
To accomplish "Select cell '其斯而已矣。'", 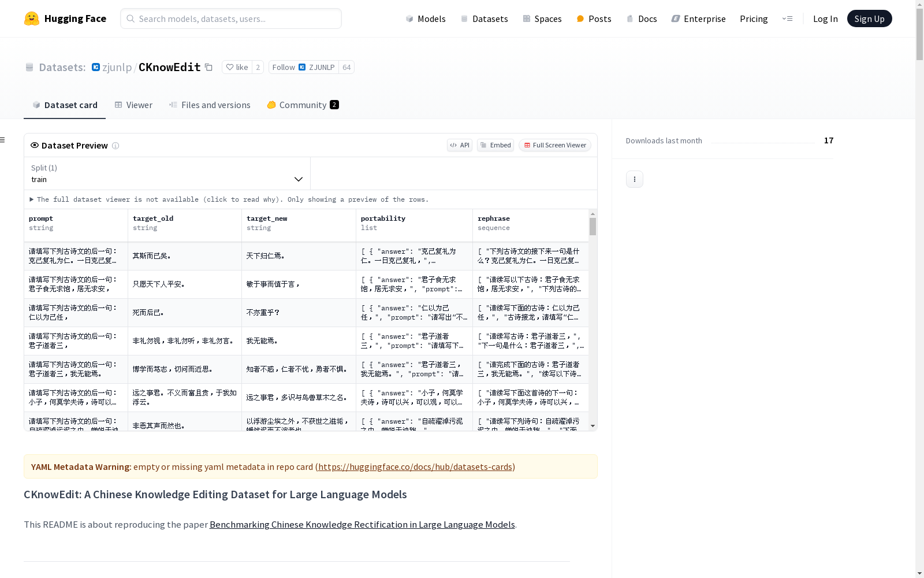I will (x=185, y=256).
